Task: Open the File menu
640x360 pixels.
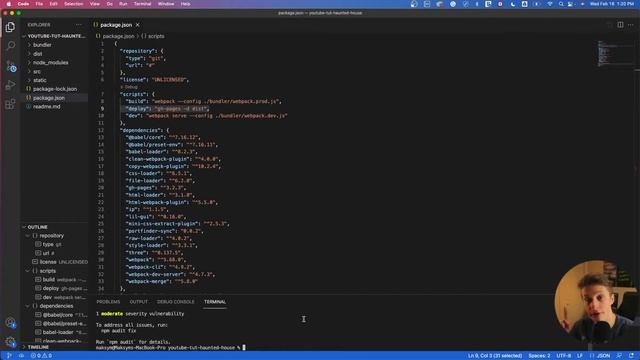Action: (39, 4)
